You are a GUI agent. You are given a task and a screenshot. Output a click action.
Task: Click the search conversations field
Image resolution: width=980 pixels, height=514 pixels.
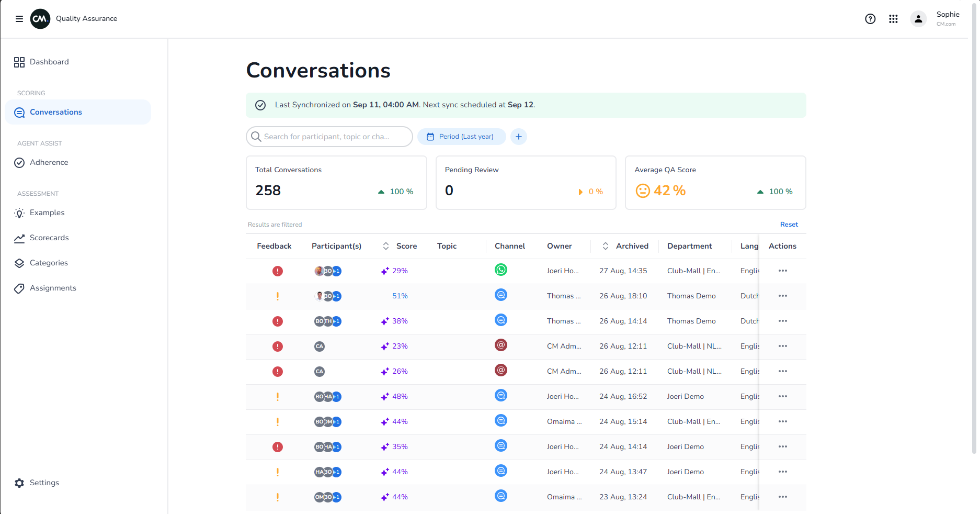pos(329,137)
